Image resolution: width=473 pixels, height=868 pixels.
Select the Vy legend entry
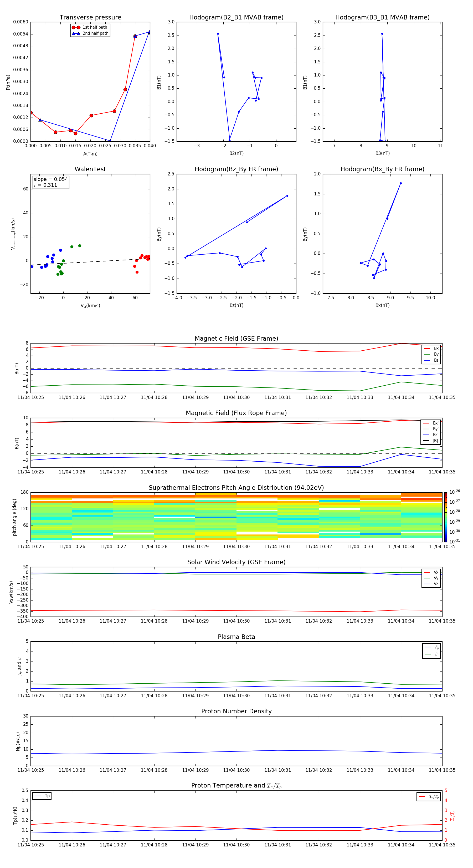tap(431, 578)
